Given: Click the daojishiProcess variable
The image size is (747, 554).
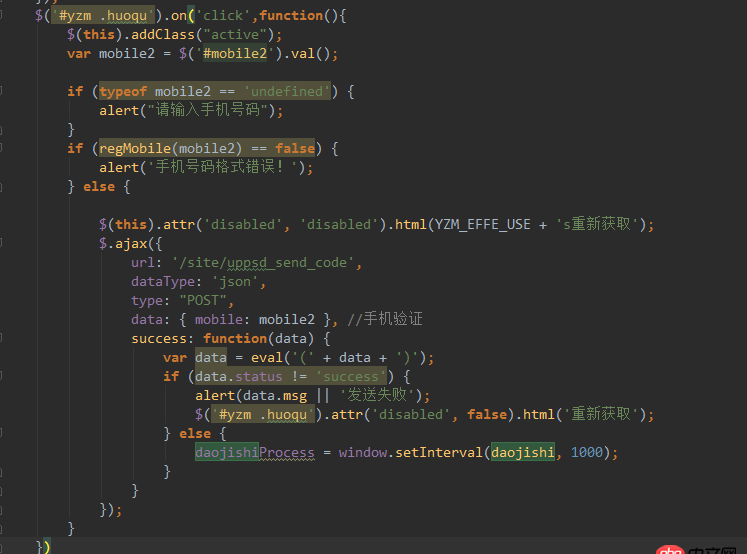Looking at the screenshot, I should 255,453.
